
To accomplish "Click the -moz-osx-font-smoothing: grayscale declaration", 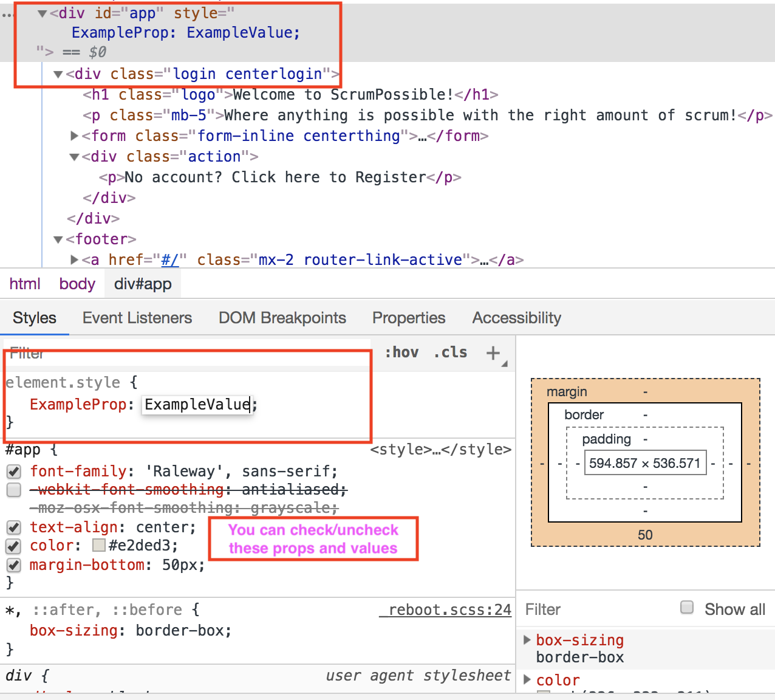I will click(184, 508).
